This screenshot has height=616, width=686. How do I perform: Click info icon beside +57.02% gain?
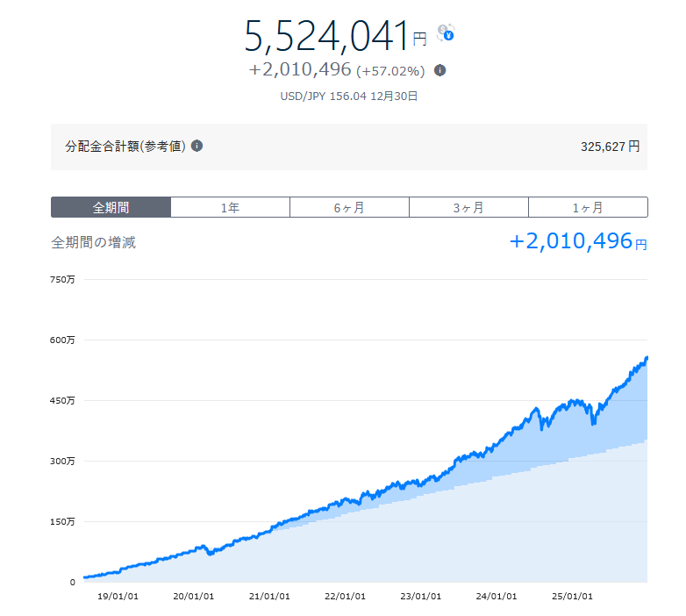[x=439, y=70]
